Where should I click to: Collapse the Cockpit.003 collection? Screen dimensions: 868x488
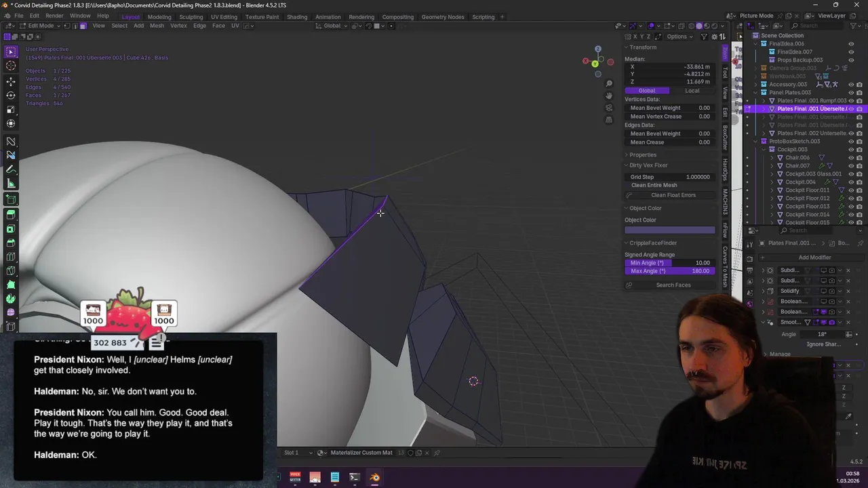(764, 149)
